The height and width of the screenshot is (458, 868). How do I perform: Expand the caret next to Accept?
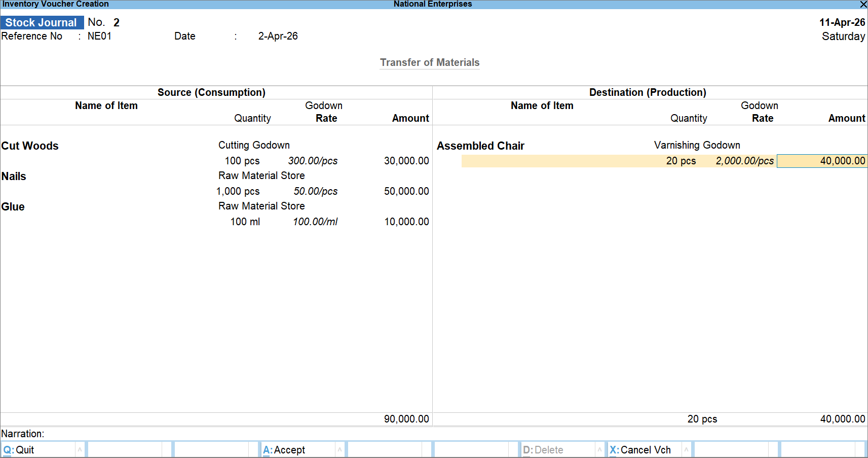pyautogui.click(x=339, y=450)
